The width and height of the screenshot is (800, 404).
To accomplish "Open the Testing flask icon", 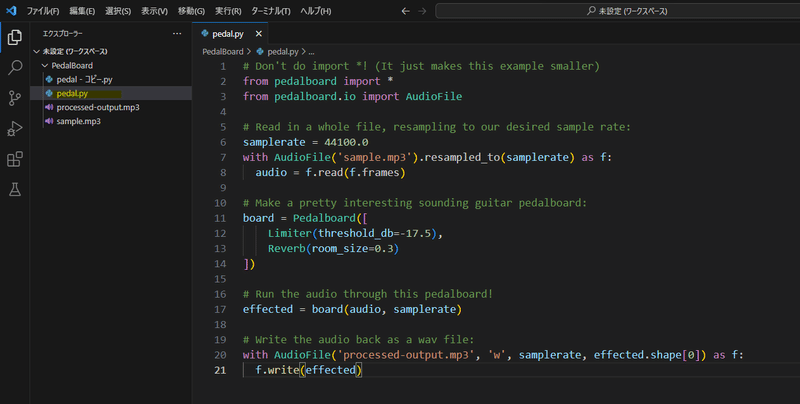I will (x=15, y=190).
